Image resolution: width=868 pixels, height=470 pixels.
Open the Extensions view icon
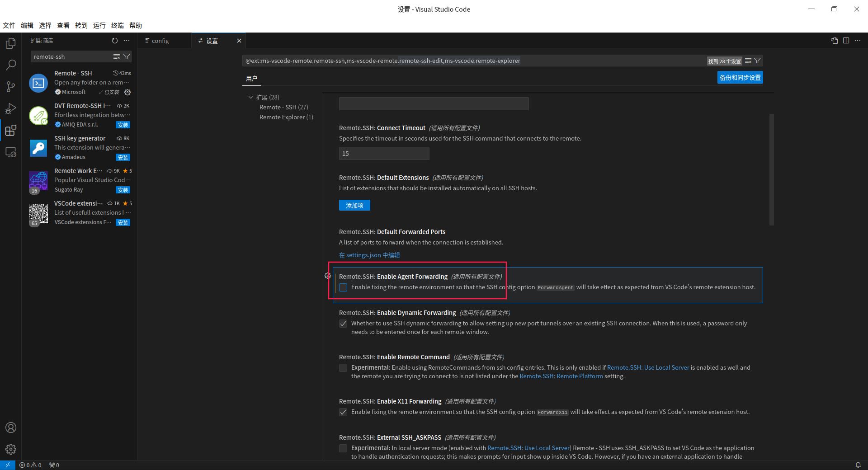point(11,131)
